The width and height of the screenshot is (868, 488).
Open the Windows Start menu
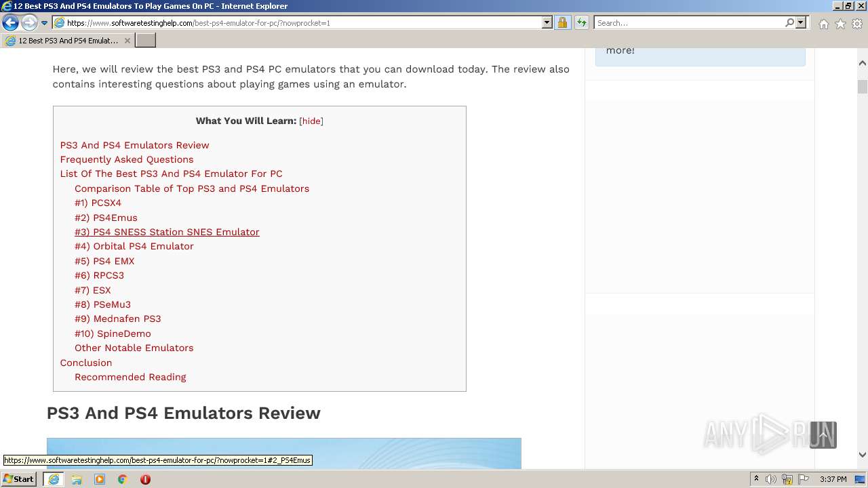(x=18, y=479)
